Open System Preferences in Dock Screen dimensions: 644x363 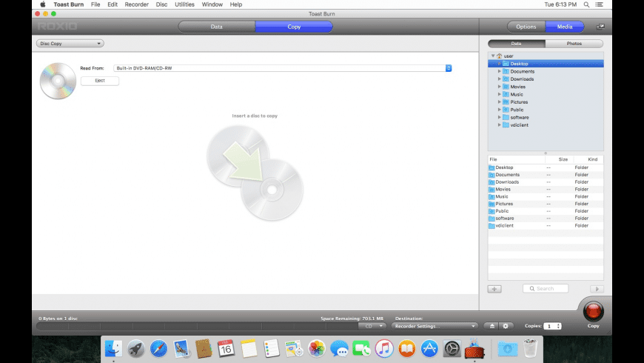pyautogui.click(x=452, y=349)
